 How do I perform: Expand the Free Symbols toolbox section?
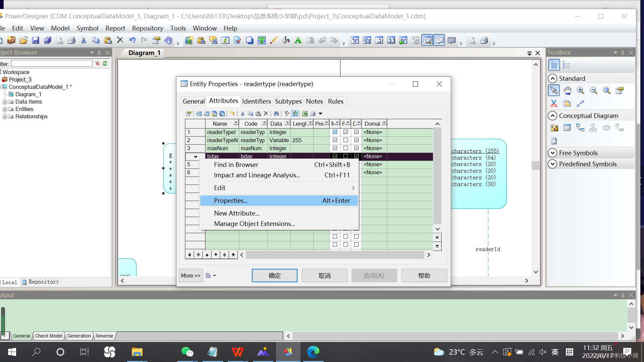click(x=552, y=153)
